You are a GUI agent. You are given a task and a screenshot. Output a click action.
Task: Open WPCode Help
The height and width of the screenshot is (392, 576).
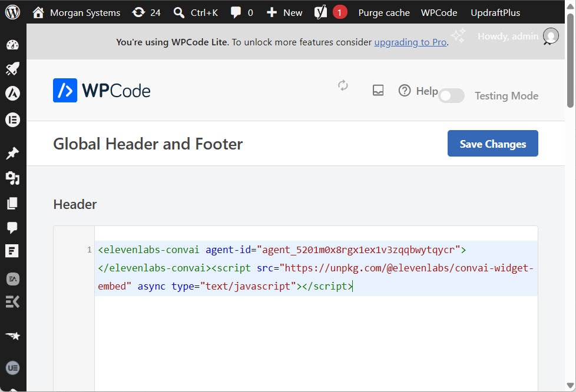point(418,91)
